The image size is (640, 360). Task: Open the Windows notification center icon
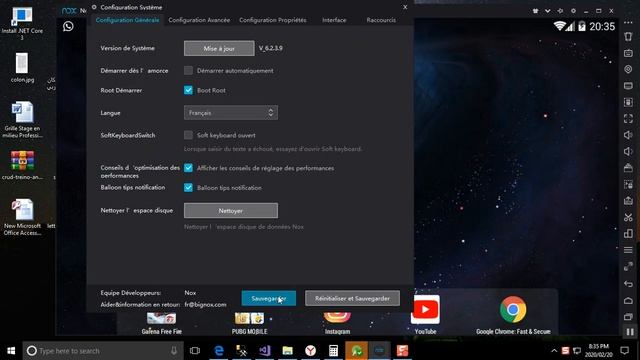[624, 351]
